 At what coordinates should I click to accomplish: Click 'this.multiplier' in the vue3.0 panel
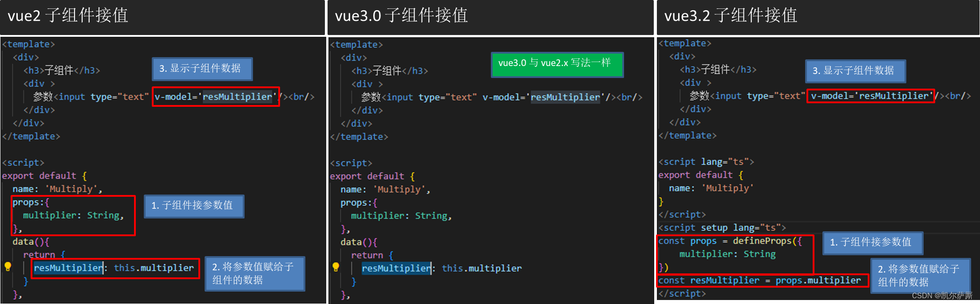(482, 268)
